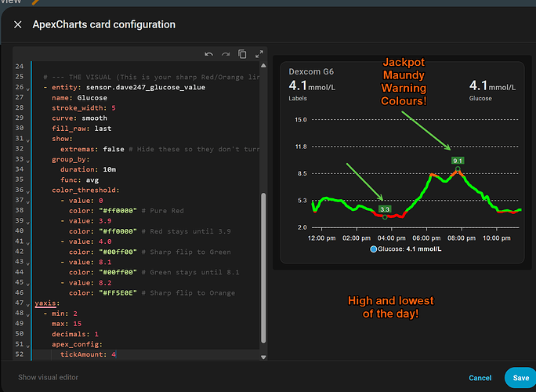Image resolution: width=536 pixels, height=392 pixels.
Task: Click the 3.3 minimum data label
Action: (384, 209)
